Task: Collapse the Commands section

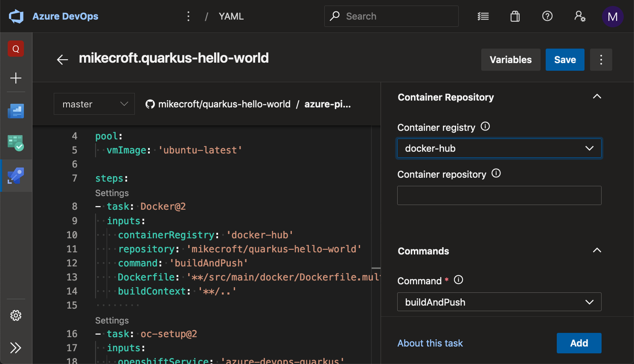Action: [597, 251]
